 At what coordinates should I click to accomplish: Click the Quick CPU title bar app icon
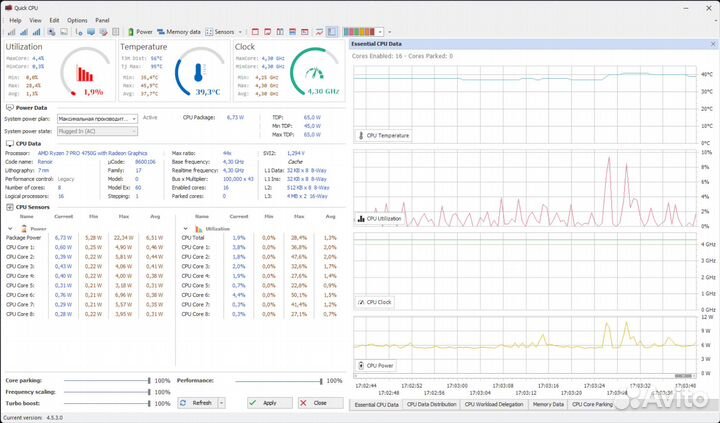pyautogui.click(x=8, y=8)
